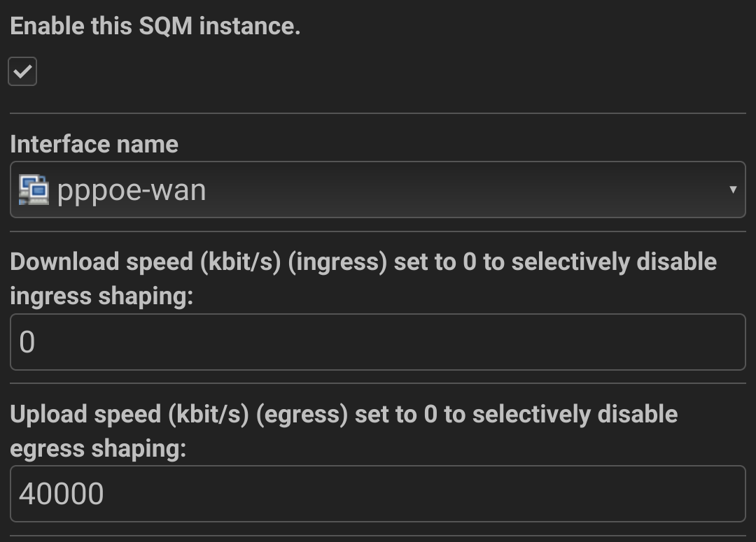756x542 pixels.
Task: Click the small dropdown arrow for Interface name
Action: 732,190
